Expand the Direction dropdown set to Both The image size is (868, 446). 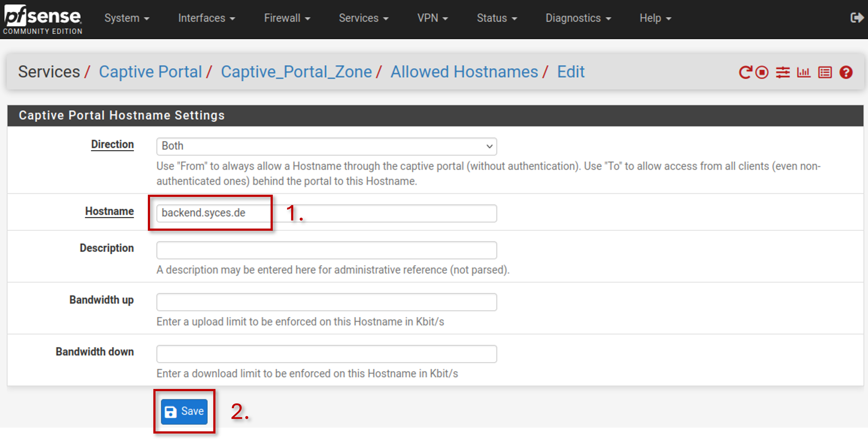(326, 146)
